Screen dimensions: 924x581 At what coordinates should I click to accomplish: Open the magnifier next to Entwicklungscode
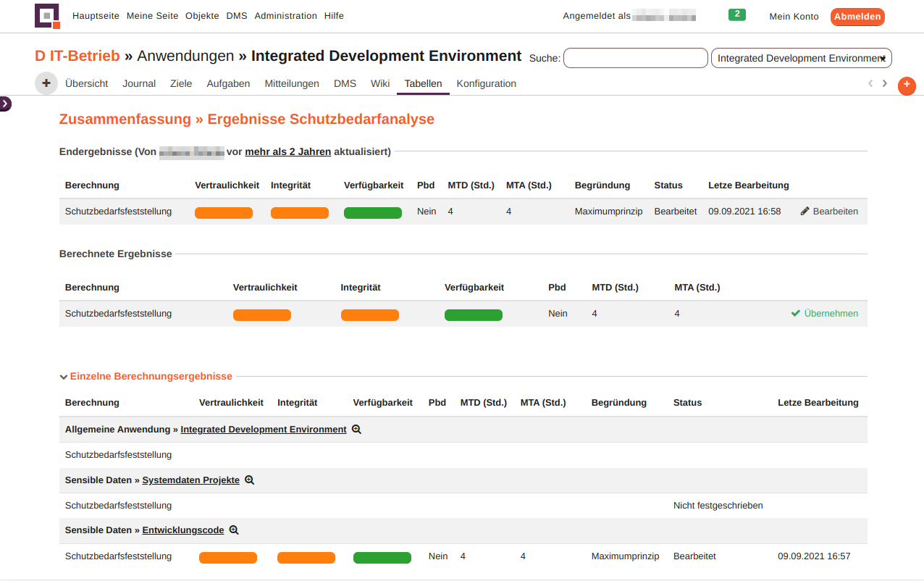(234, 530)
